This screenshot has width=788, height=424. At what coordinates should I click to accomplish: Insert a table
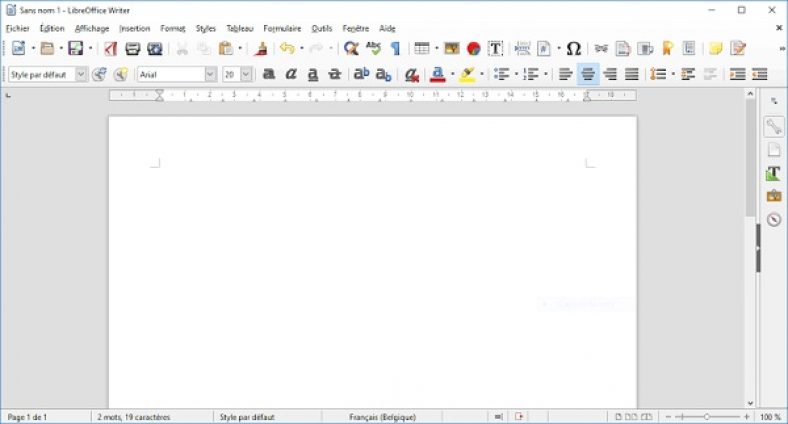[422, 48]
